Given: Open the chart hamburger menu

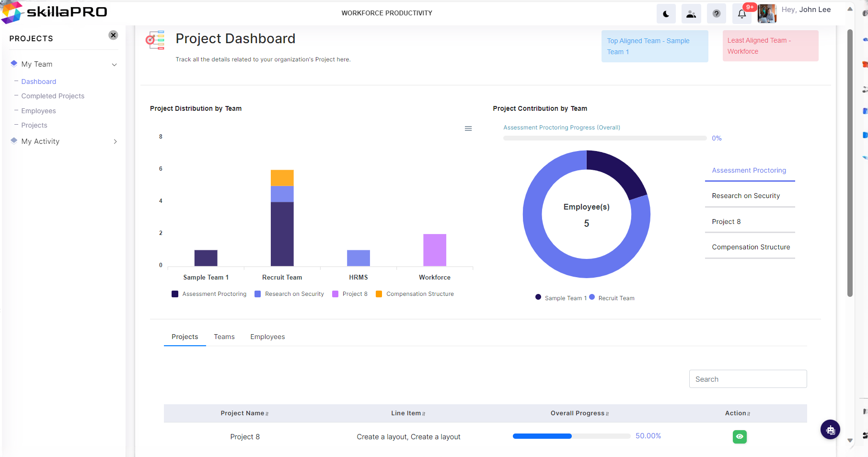Looking at the screenshot, I should click(468, 129).
